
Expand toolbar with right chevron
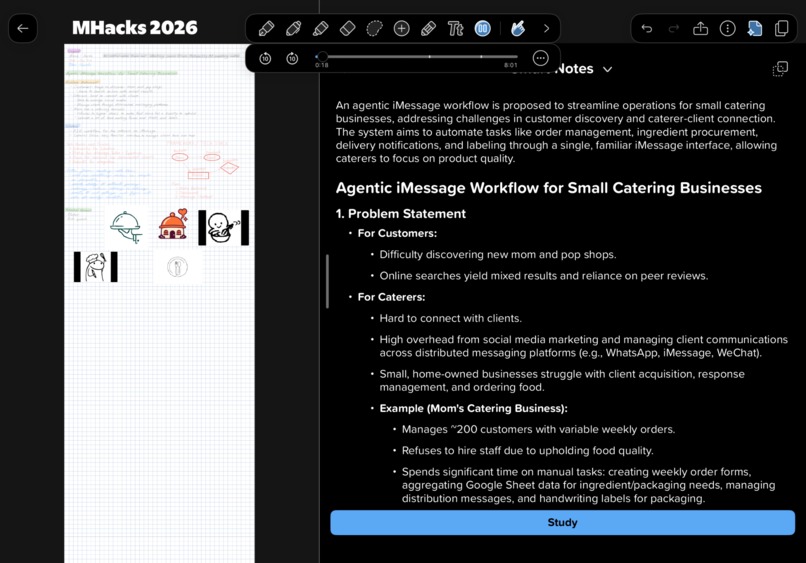[546, 28]
